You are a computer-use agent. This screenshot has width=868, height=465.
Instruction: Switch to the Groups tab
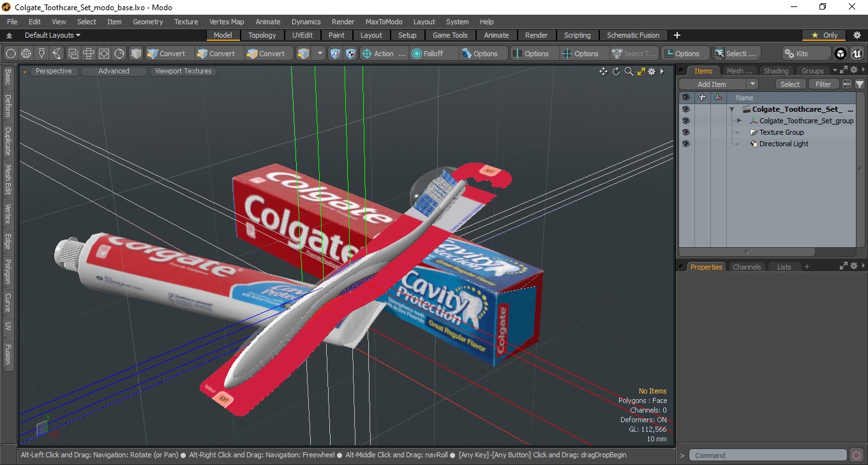[812, 71]
